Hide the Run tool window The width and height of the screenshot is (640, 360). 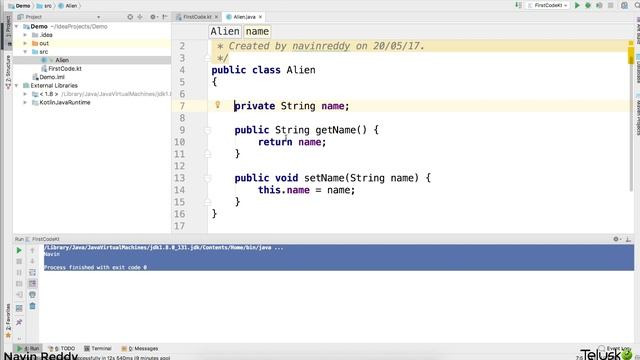pyautogui.click(x=628, y=239)
